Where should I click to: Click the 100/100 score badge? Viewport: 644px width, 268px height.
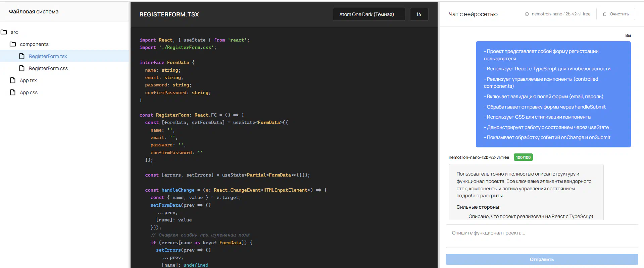click(523, 157)
